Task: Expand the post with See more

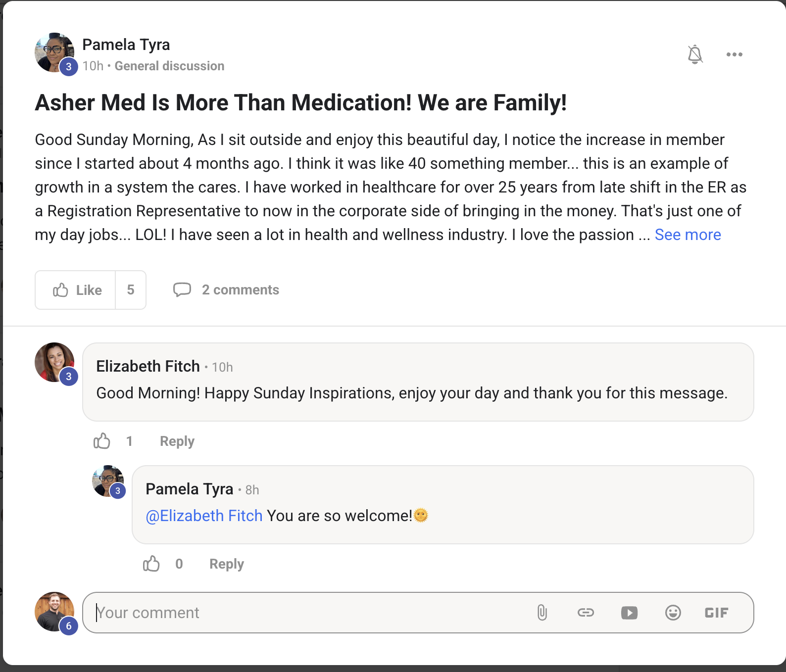Action: pyautogui.click(x=688, y=235)
